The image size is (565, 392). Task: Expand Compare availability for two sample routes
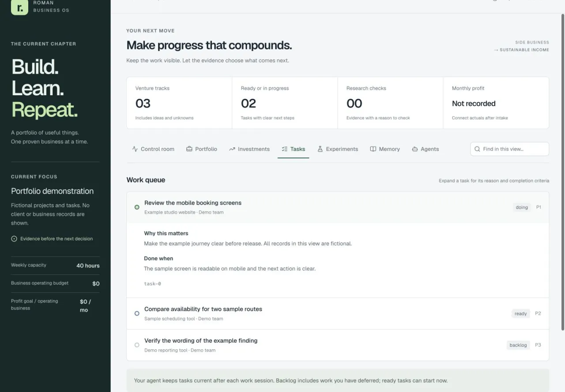tap(338, 314)
